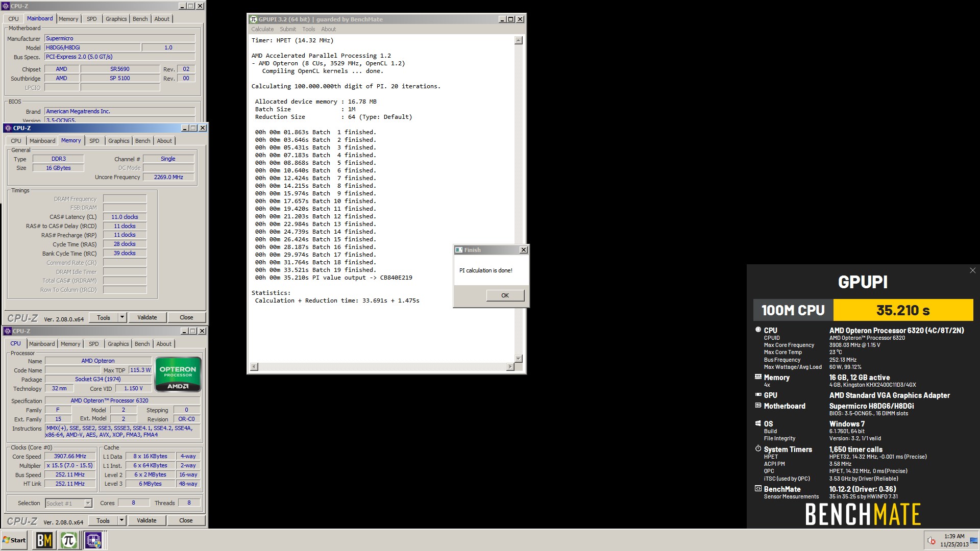Select Mainboard tab in Memory CPU-Z window
980x551 pixels.
42,141
